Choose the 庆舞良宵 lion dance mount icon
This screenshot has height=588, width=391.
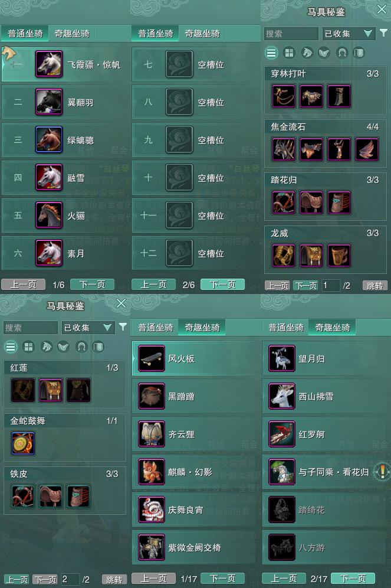152,509
